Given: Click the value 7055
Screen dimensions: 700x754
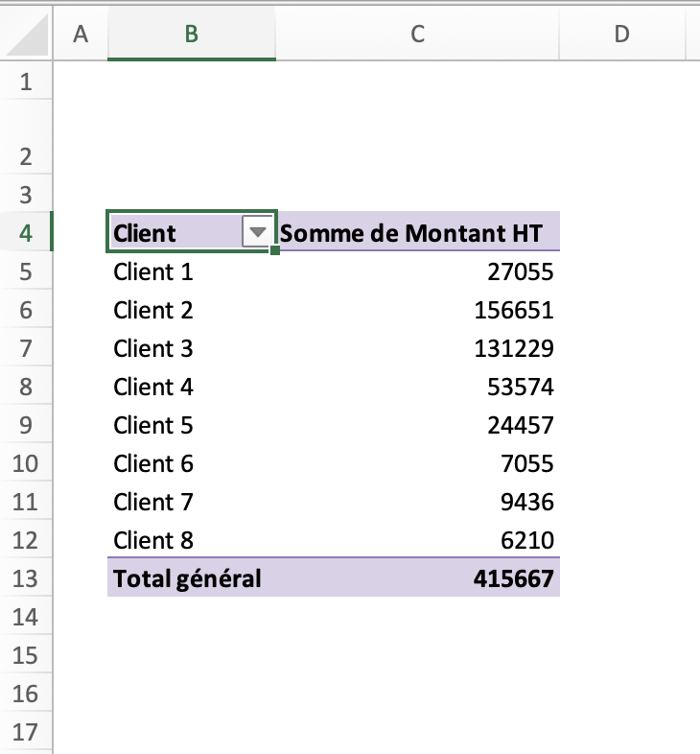Looking at the screenshot, I should pos(527,464).
